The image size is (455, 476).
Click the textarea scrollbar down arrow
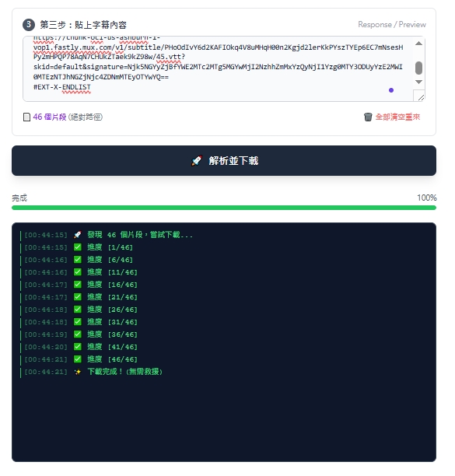coord(418,82)
